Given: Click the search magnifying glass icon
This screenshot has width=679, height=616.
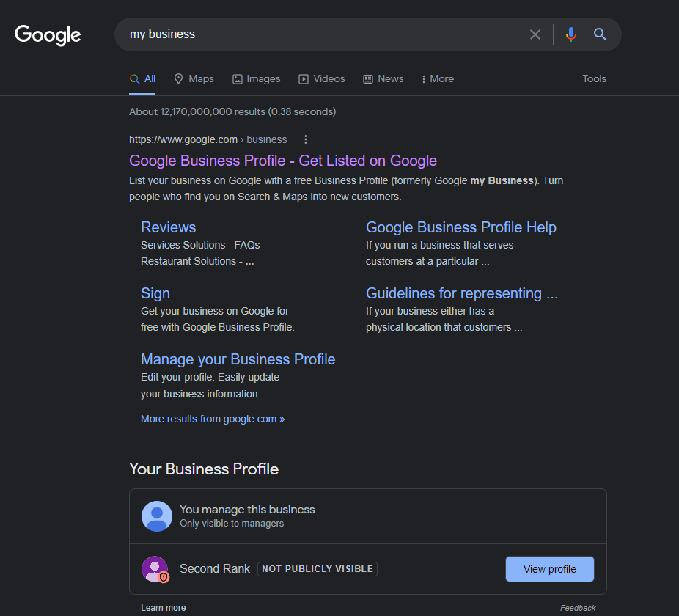Looking at the screenshot, I should [x=600, y=34].
